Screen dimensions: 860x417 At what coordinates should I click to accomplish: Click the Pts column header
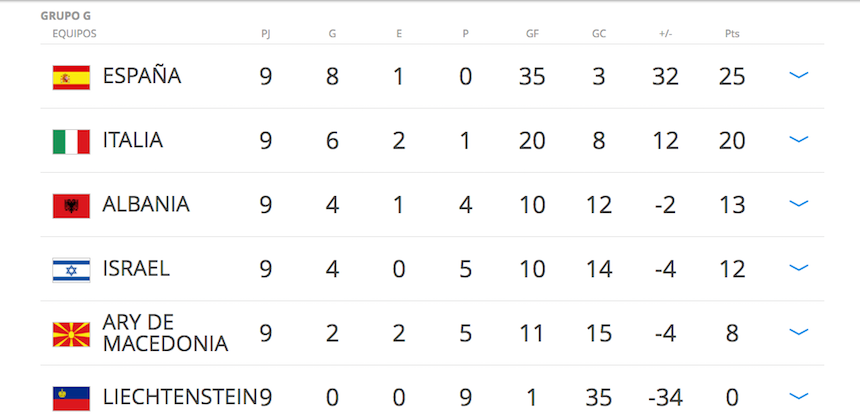click(x=732, y=34)
